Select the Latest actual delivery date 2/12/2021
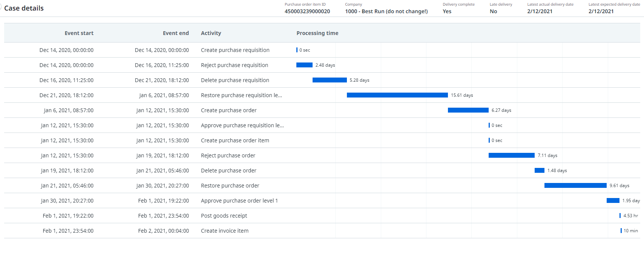This screenshot has height=256, width=644. (538, 11)
